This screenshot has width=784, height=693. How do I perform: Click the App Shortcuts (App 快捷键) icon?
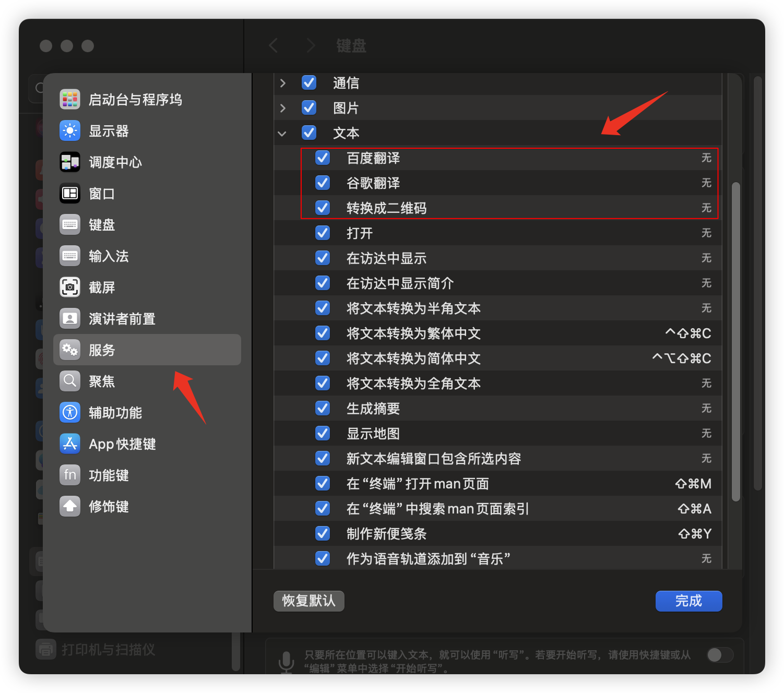click(x=70, y=444)
